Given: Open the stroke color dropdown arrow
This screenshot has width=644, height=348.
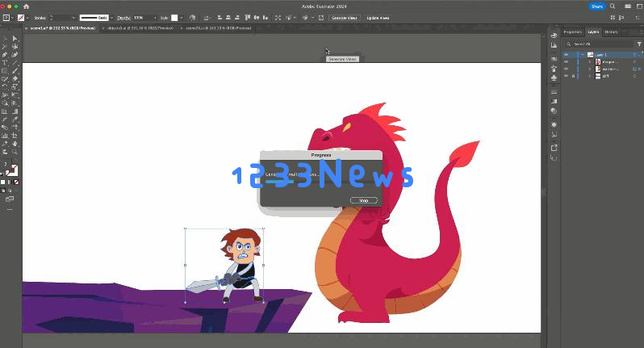Looking at the screenshot, I should pyautogui.click(x=27, y=18).
